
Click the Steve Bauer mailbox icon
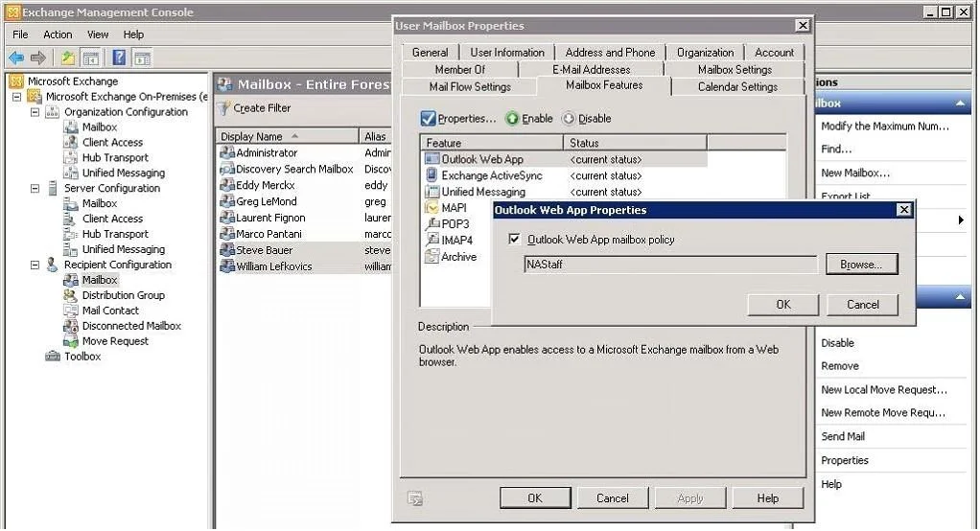(227, 250)
